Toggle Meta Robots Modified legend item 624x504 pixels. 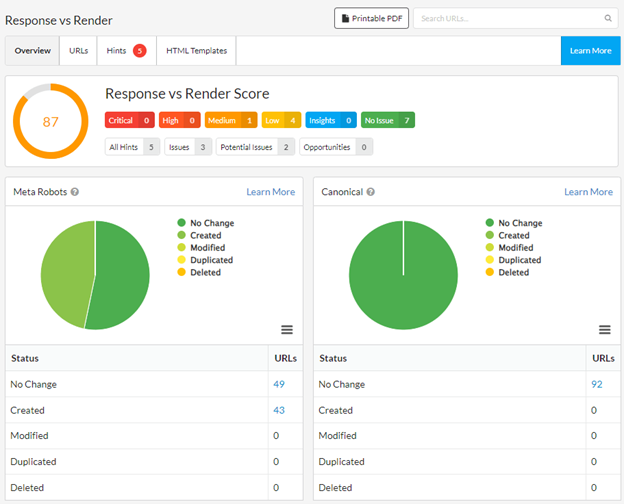(201, 248)
